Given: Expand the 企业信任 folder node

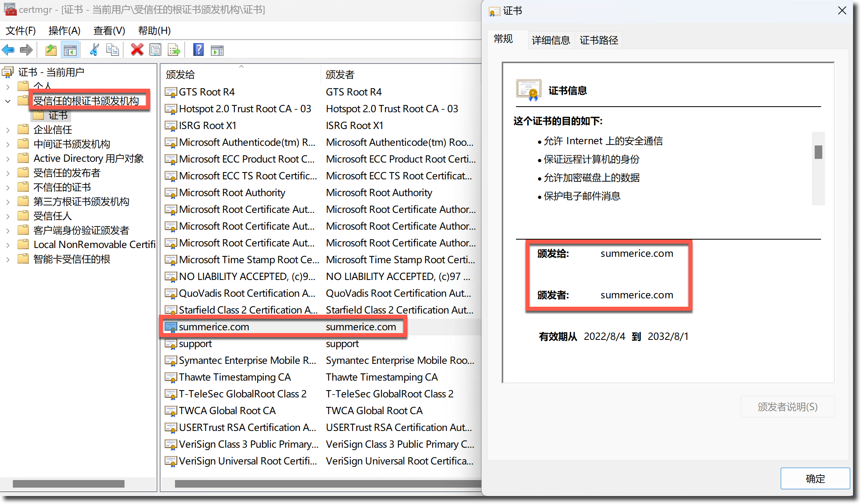Looking at the screenshot, I should (x=8, y=130).
